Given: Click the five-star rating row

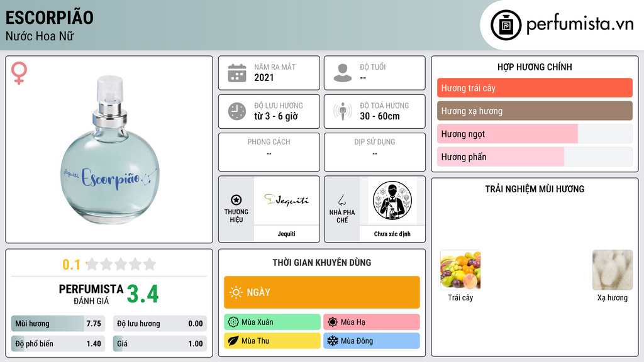Looking at the screenshot, I should 121,264.
